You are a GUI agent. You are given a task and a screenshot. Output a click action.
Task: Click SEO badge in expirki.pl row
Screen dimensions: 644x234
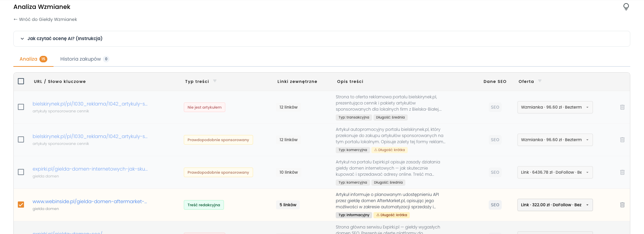click(495, 172)
